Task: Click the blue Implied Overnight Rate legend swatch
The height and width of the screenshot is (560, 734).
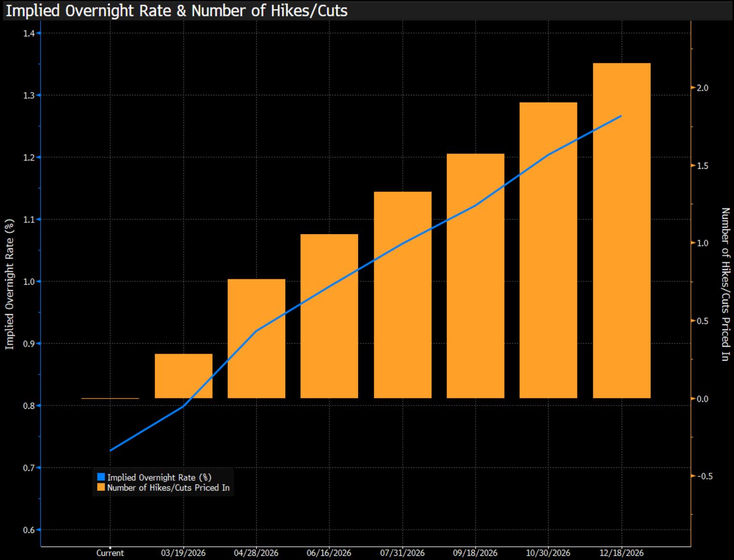Action: [101, 477]
